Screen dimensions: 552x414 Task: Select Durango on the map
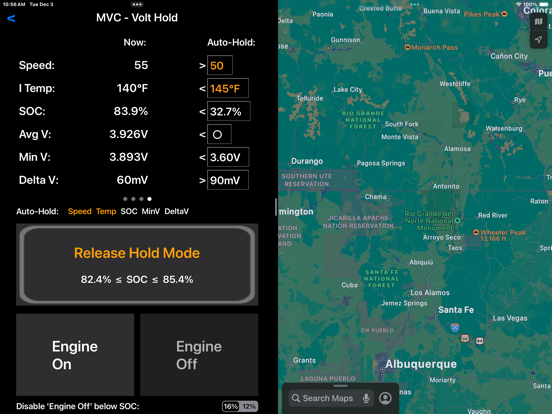pyautogui.click(x=307, y=161)
